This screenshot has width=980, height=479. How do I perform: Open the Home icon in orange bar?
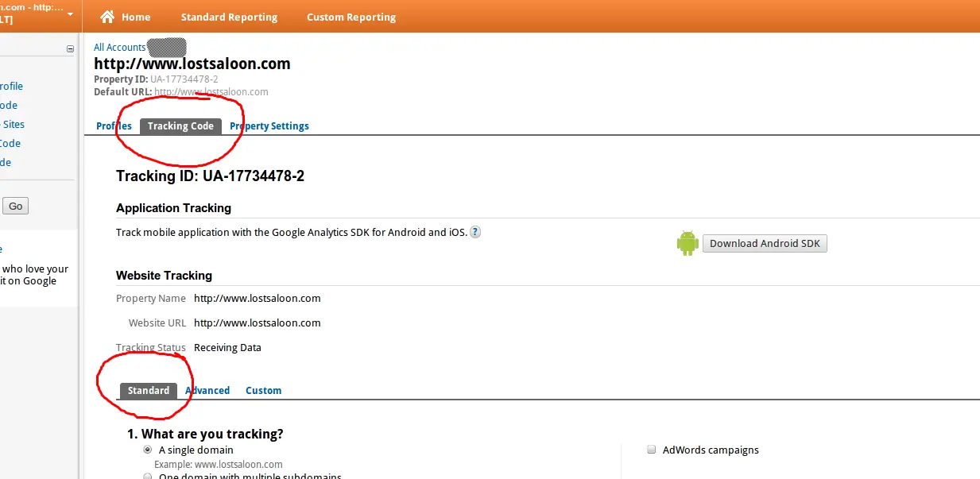click(x=107, y=17)
